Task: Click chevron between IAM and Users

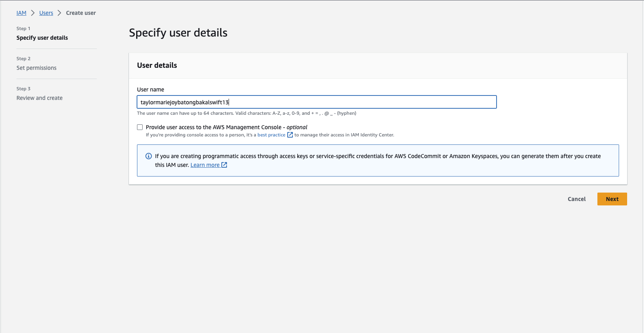Action: 33,13
